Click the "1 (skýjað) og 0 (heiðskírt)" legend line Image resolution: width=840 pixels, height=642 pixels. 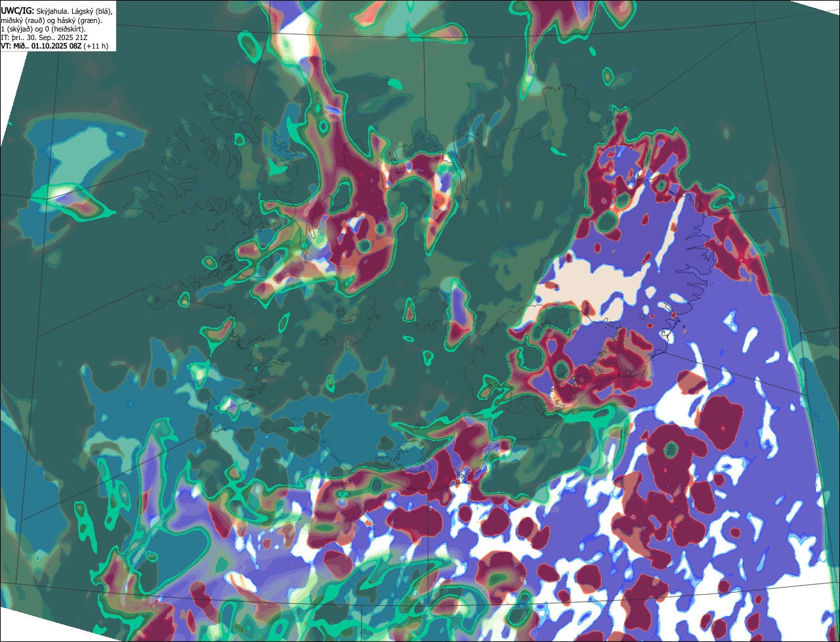[x=43, y=29]
